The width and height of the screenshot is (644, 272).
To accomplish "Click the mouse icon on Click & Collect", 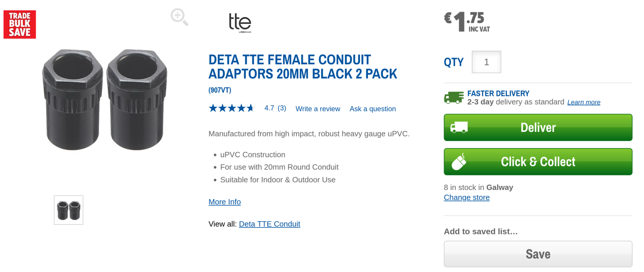I will point(459,162).
